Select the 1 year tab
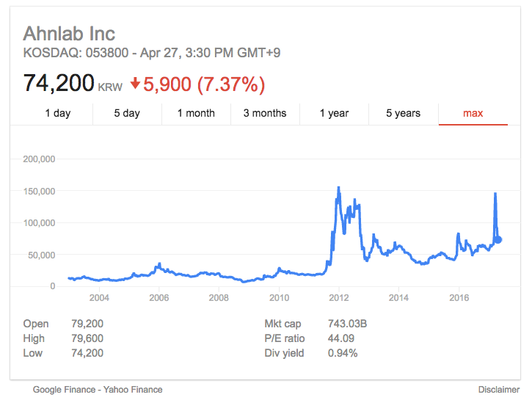This screenshot has height=400, width=532. coord(334,113)
